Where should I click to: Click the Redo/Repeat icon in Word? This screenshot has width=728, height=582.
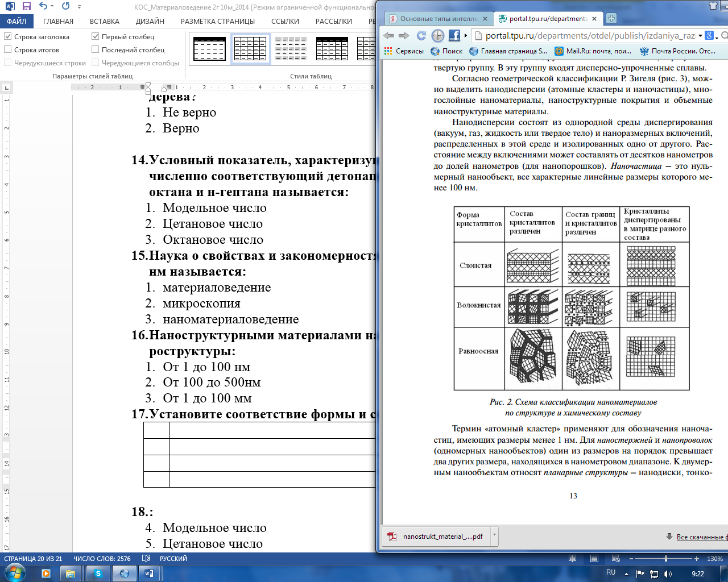pos(65,7)
